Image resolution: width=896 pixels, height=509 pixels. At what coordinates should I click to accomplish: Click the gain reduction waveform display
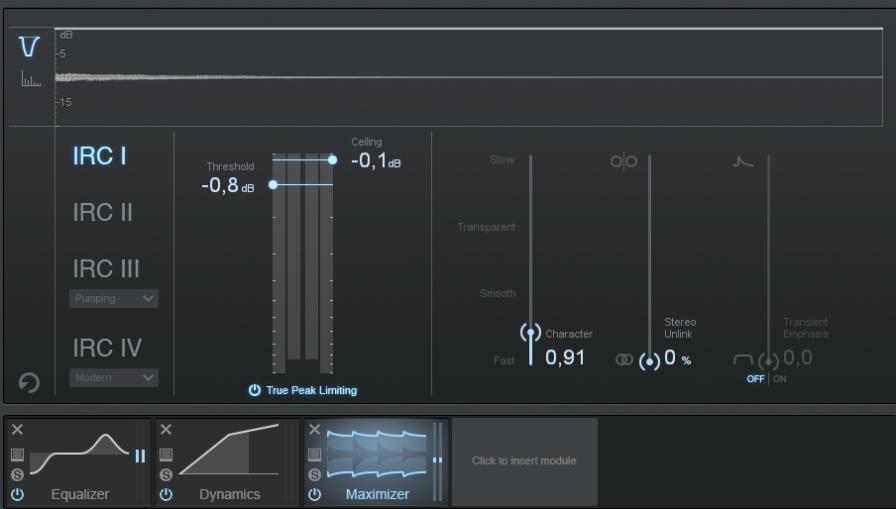[x=469, y=77]
